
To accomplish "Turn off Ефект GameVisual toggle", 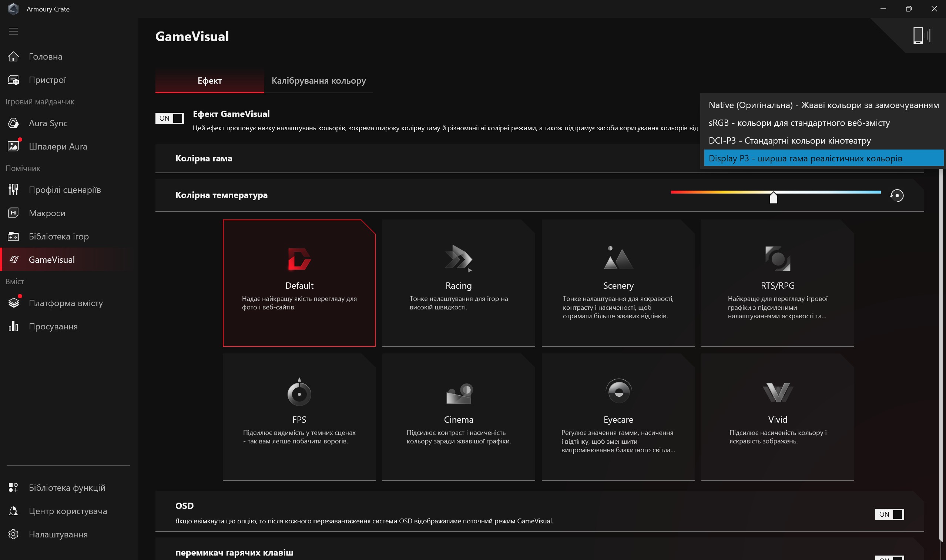I will click(x=170, y=118).
